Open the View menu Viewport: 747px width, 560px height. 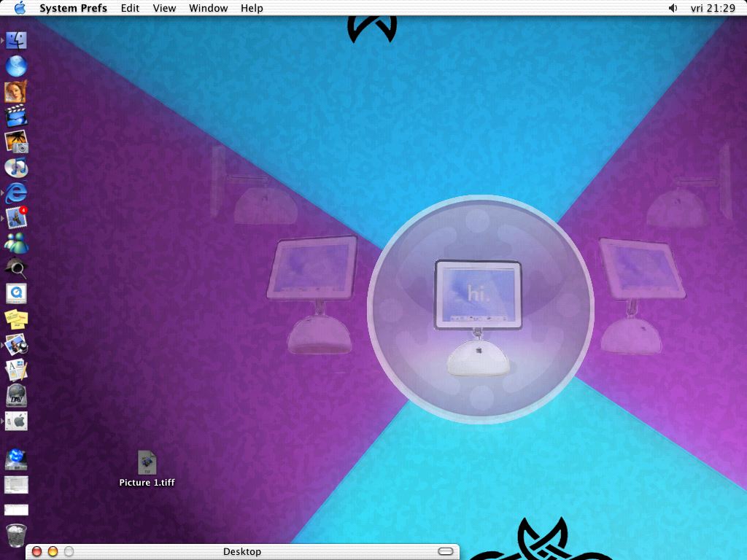(x=164, y=8)
